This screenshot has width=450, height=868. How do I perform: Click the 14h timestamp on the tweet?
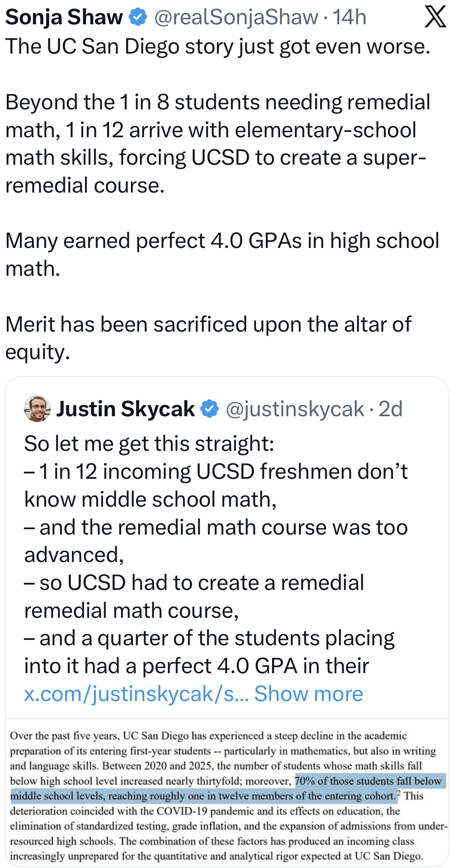pyautogui.click(x=350, y=17)
